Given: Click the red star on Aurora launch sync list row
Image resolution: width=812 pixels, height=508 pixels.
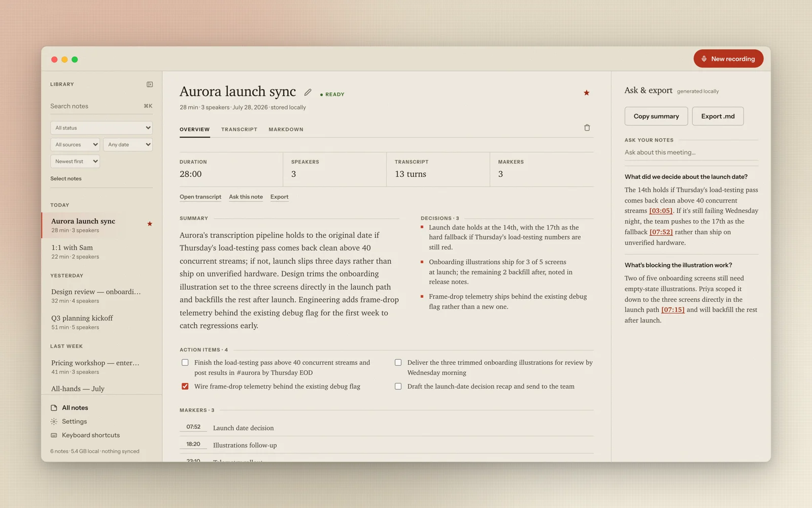Looking at the screenshot, I should coord(150,224).
